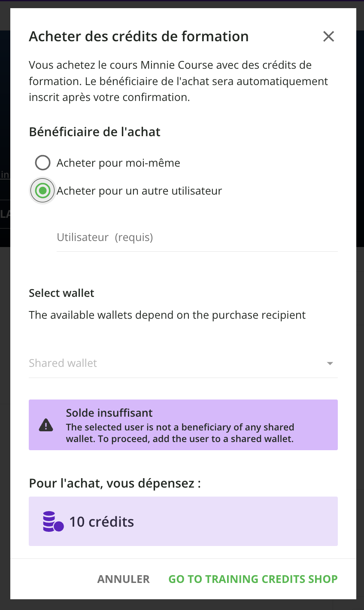Click the wallet dropdown arrow
364x610 pixels.
330,363
